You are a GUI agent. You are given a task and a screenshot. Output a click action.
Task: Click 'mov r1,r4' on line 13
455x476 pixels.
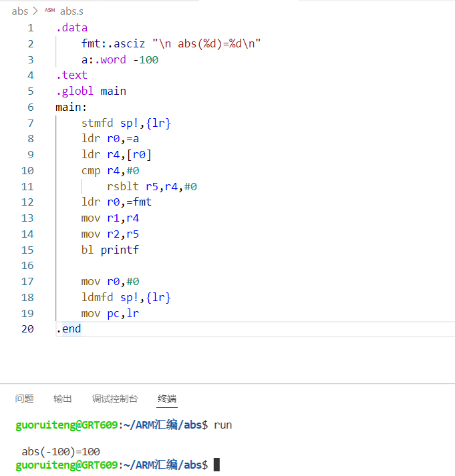click(x=110, y=218)
